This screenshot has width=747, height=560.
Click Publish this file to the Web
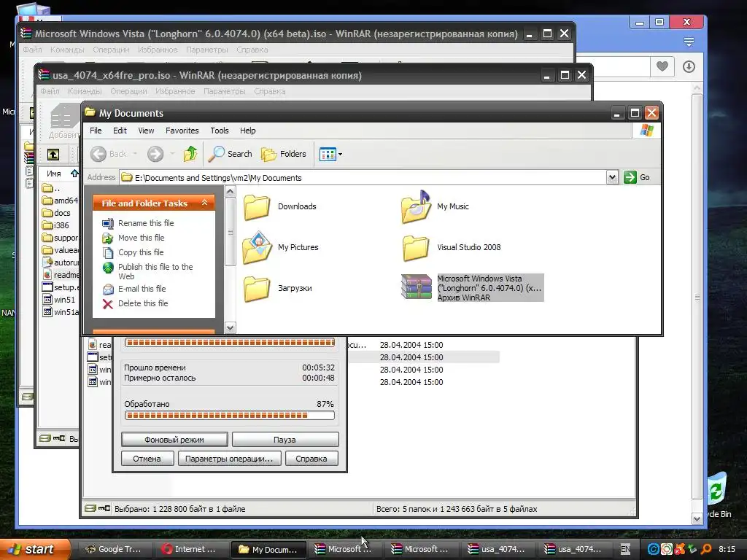coord(155,271)
